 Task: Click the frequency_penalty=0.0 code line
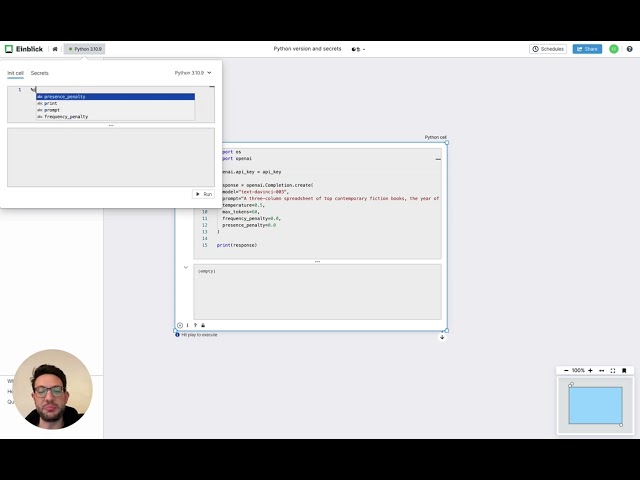click(x=251, y=218)
